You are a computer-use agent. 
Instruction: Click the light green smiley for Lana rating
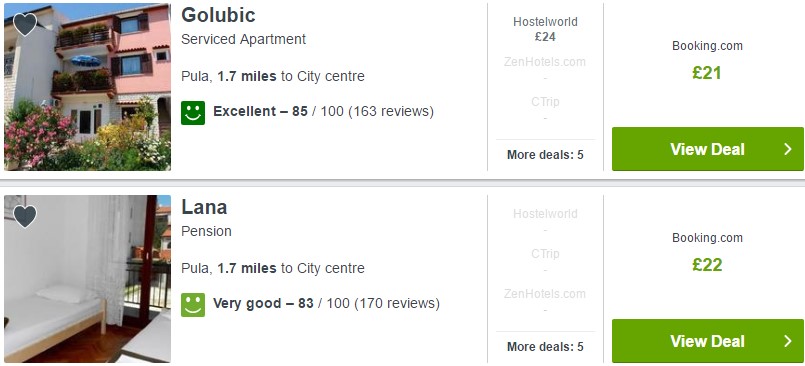tap(193, 305)
